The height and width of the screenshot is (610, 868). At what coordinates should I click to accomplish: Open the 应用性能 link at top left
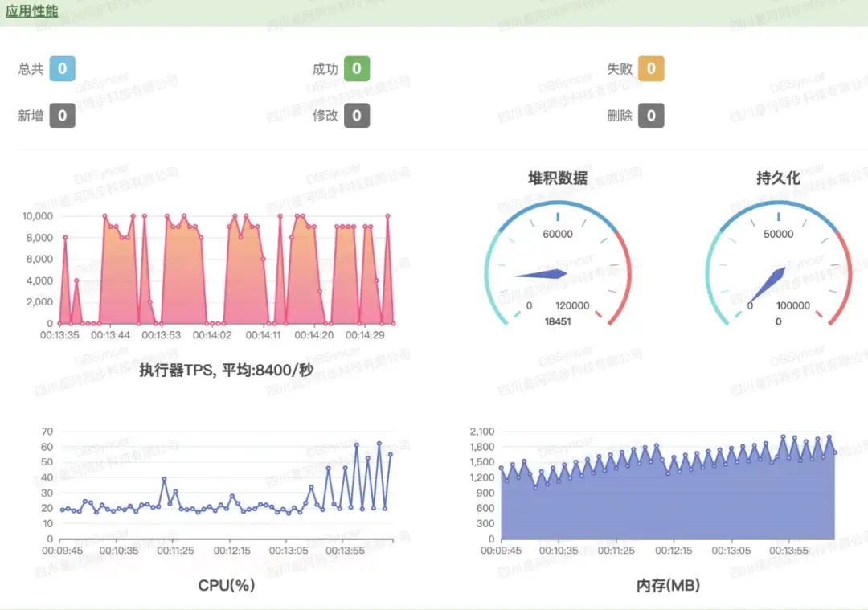coord(31,11)
